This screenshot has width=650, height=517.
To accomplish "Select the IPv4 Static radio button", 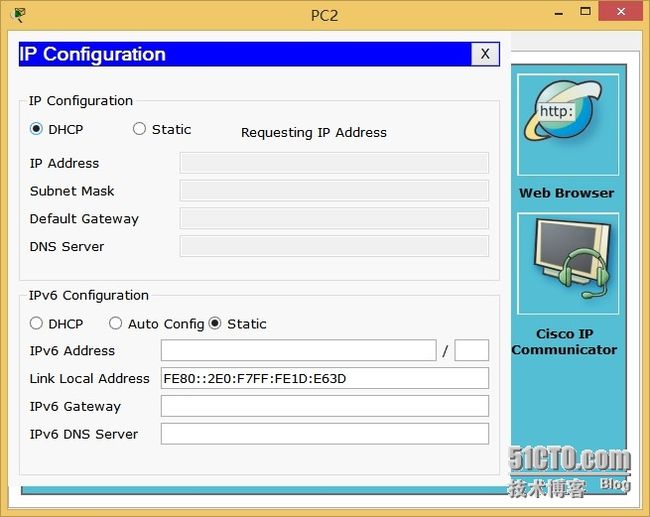I will coord(139,129).
